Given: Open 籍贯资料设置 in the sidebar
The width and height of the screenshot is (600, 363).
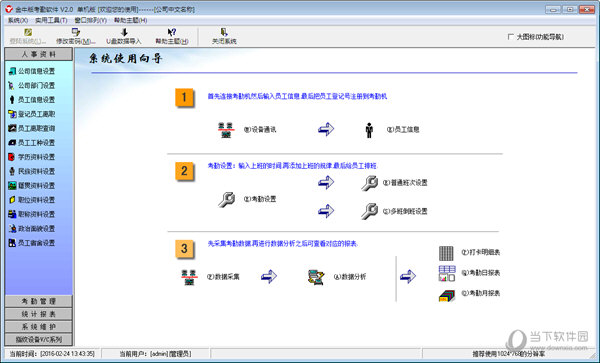Looking at the screenshot, I should coord(32,186).
